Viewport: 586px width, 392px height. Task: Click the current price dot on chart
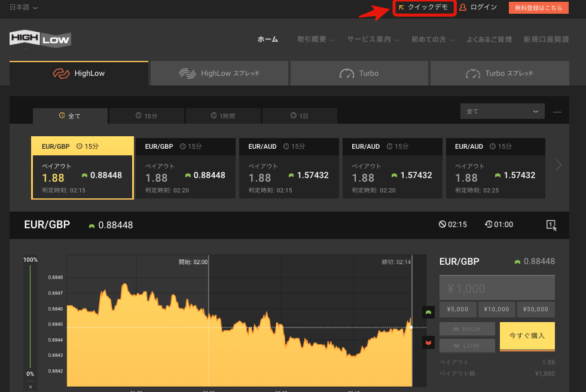pos(411,327)
